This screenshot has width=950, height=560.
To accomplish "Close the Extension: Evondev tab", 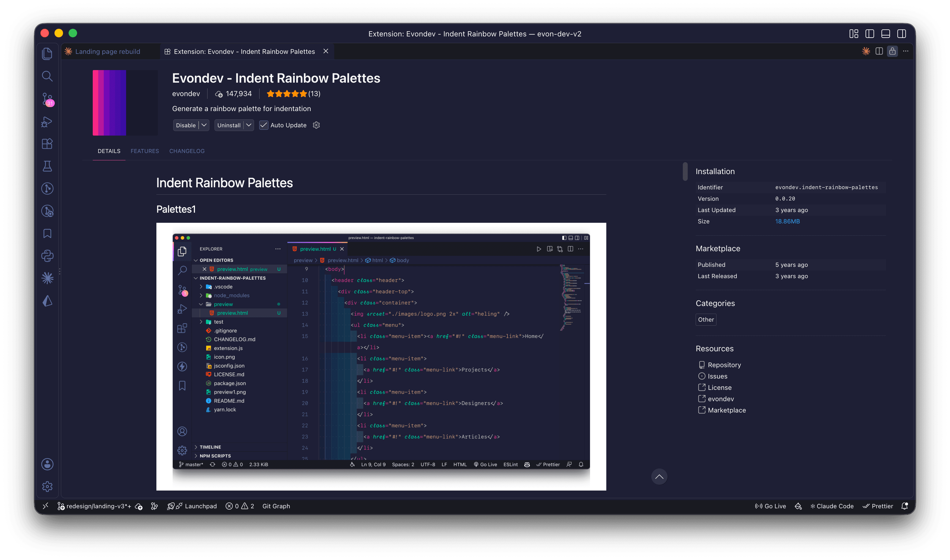I will (x=326, y=51).
